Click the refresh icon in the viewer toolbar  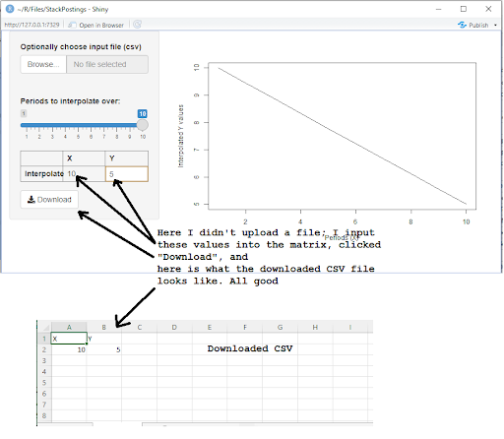pos(137,25)
